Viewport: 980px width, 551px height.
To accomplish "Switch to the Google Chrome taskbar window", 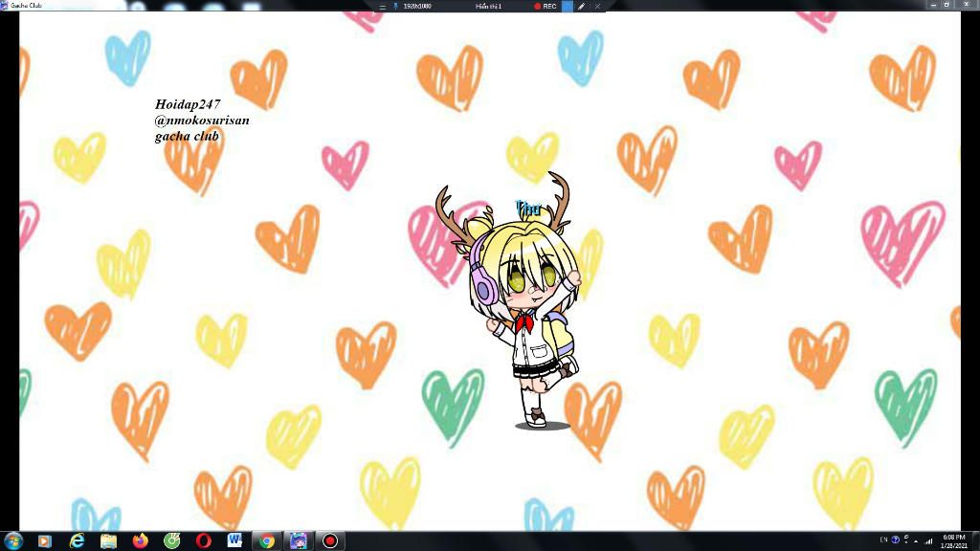I will click(x=267, y=541).
